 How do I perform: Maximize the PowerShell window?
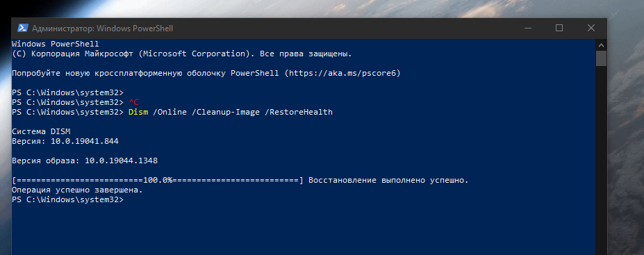point(559,28)
